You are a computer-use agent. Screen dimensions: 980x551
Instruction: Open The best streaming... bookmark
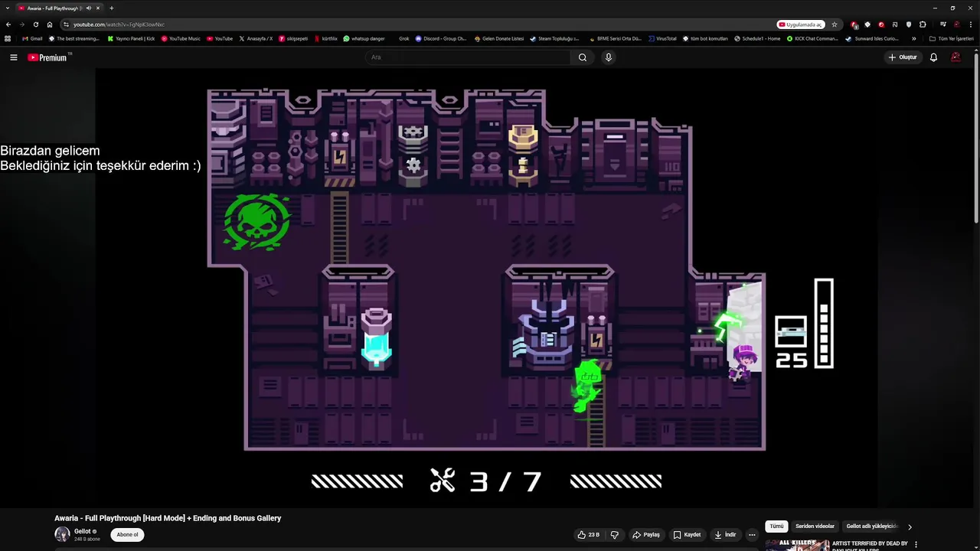tap(74, 38)
